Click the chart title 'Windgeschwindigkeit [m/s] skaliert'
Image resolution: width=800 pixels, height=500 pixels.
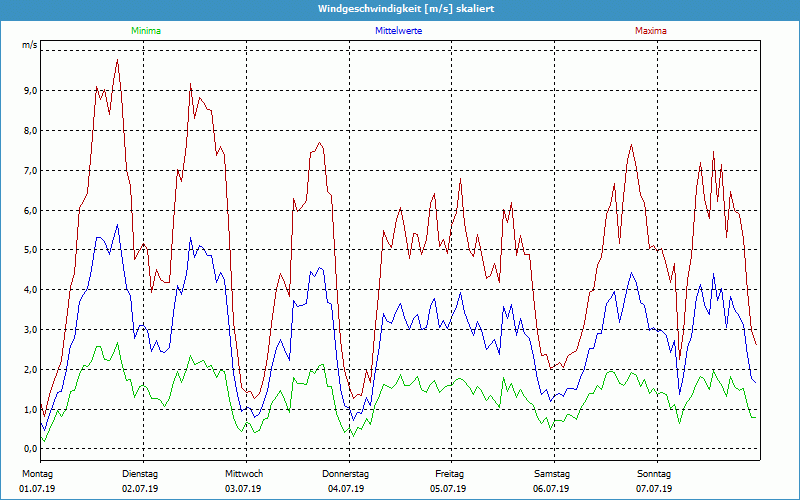(x=406, y=9)
